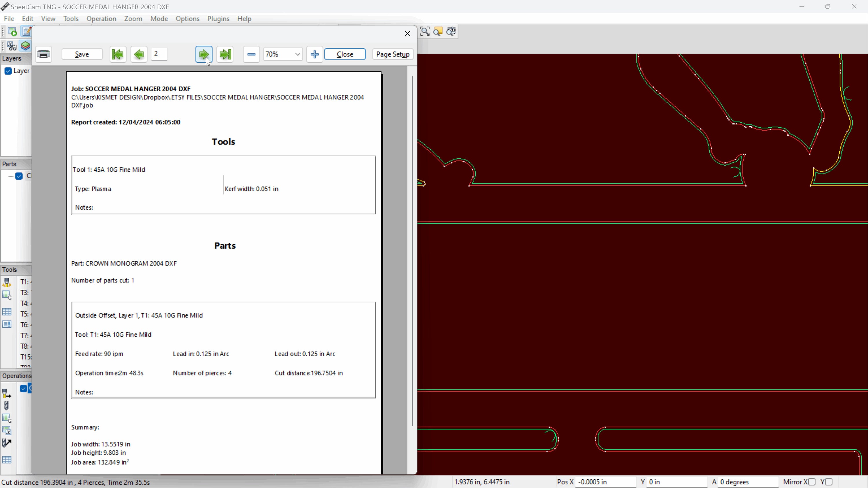Run the post processor icon

point(12,31)
